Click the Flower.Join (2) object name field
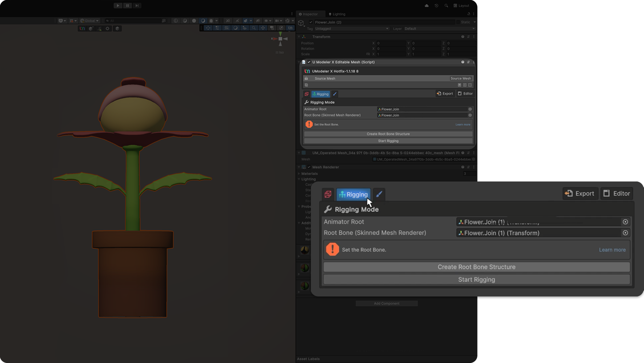Screen dimensions: 644x363 coord(384,22)
